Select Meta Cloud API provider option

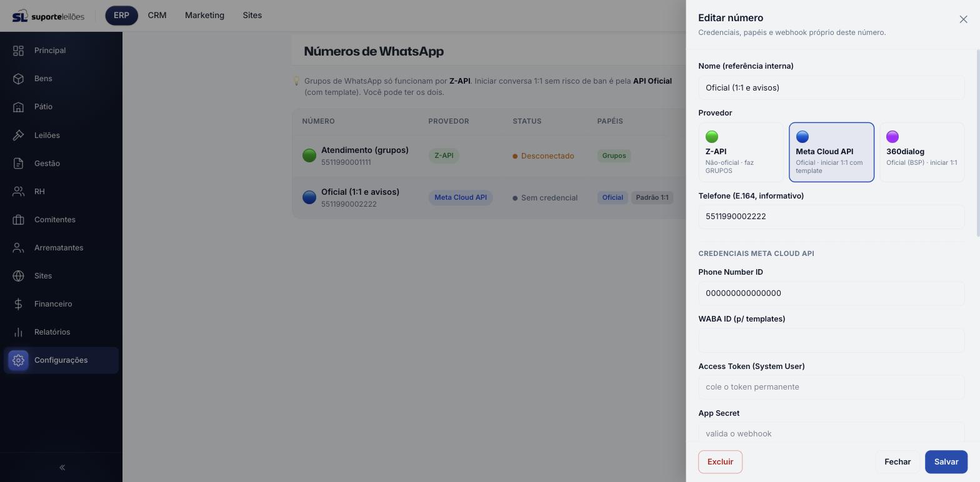(x=831, y=152)
